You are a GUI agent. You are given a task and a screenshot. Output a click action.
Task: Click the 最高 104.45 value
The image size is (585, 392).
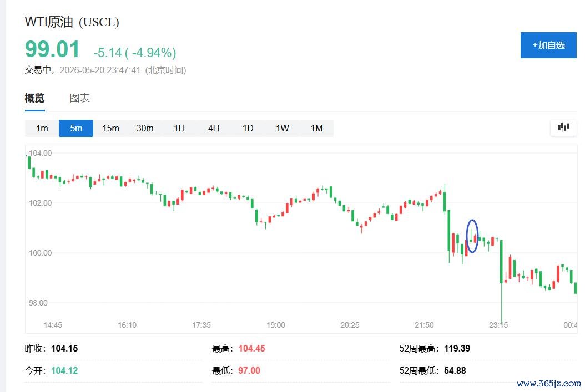pyautogui.click(x=251, y=348)
